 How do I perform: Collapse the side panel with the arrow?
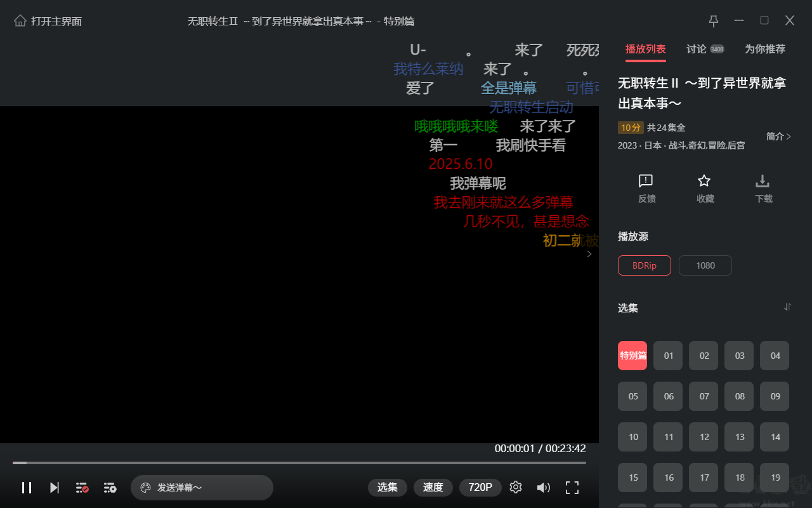click(x=589, y=254)
